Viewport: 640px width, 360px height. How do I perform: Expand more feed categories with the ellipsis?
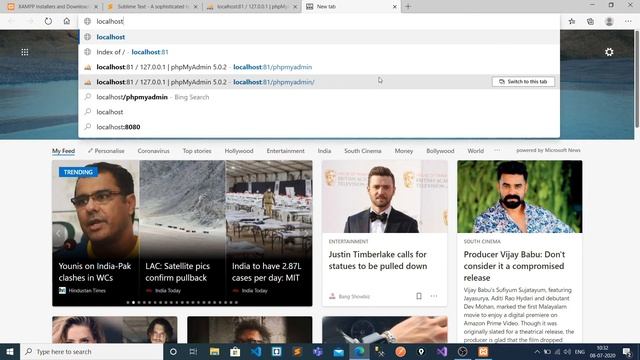click(497, 150)
